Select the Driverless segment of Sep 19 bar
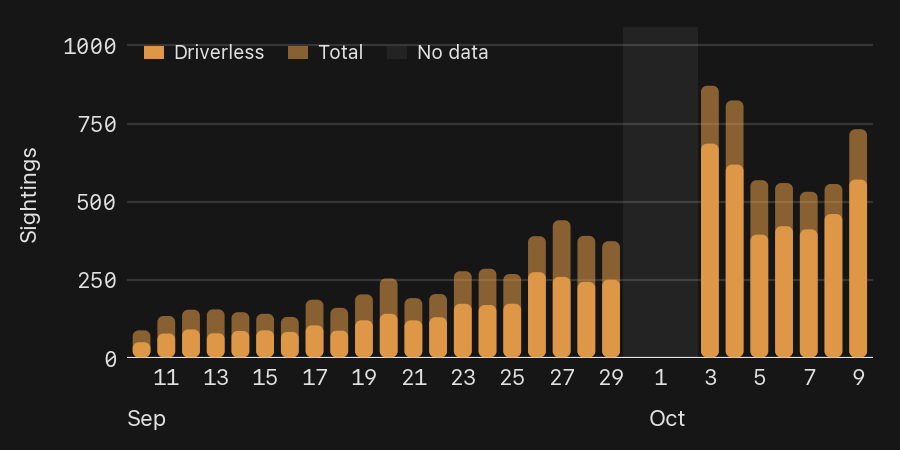 pyautogui.click(x=364, y=339)
